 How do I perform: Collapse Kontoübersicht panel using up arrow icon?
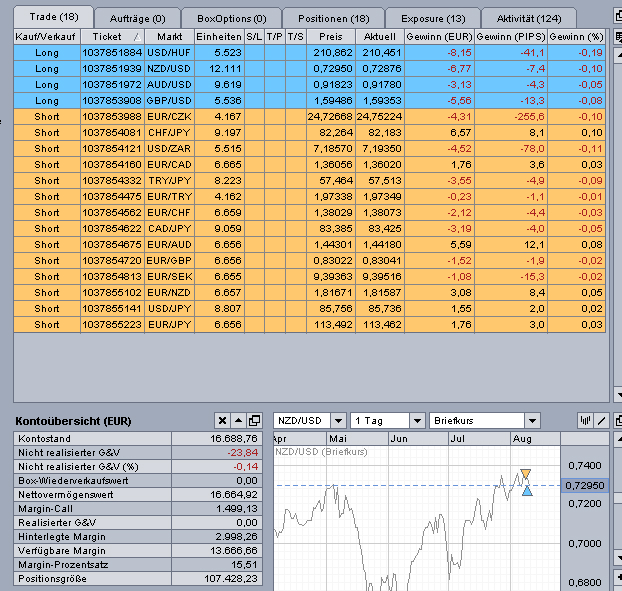[240, 421]
